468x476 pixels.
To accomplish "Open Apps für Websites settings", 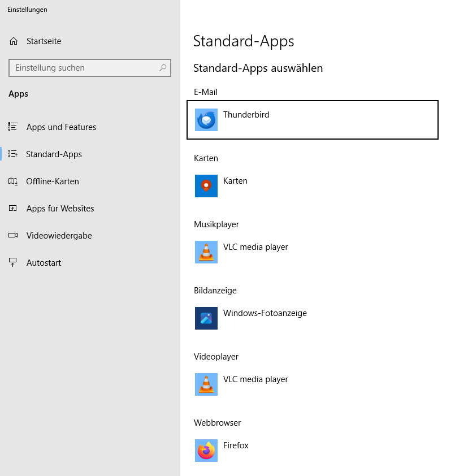I will click(x=90, y=208).
